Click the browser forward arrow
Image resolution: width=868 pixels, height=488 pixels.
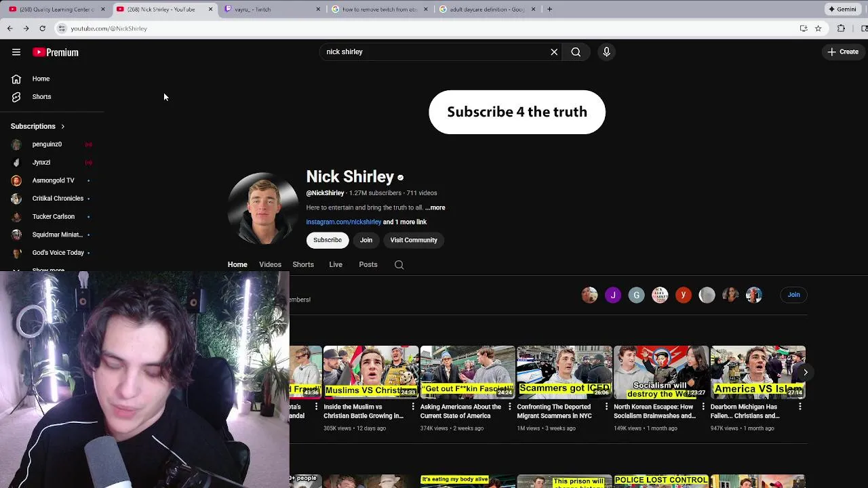[26, 28]
